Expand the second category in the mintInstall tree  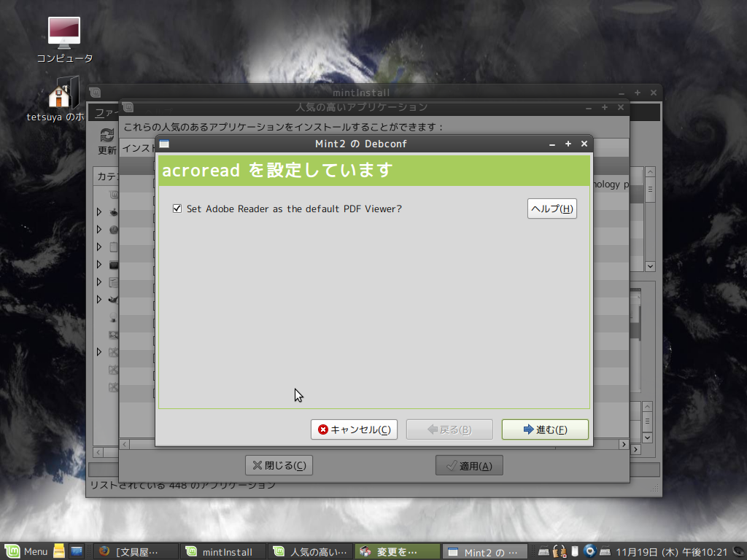99,230
